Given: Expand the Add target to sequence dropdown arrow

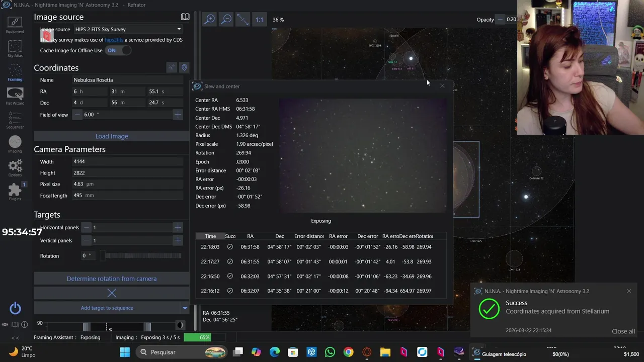Looking at the screenshot, I should [x=185, y=308].
